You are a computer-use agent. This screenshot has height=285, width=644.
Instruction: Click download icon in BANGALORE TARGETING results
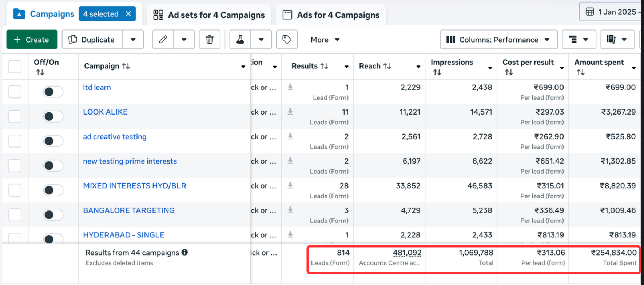290,210
